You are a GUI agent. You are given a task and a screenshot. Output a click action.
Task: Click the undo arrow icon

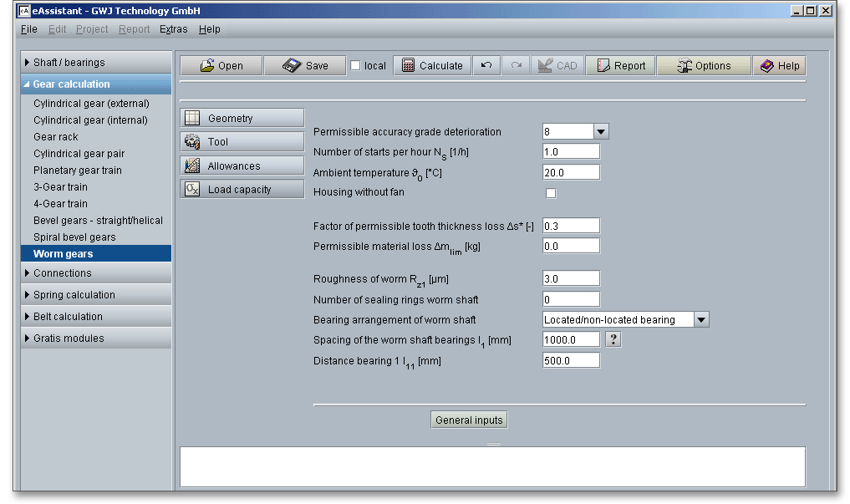point(486,66)
